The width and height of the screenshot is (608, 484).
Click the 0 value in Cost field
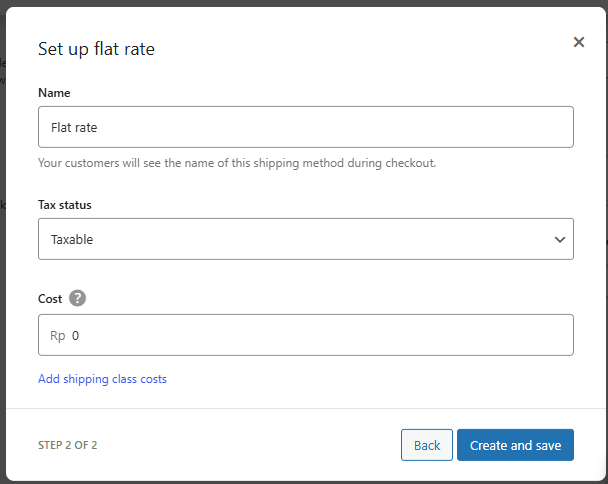coord(76,336)
